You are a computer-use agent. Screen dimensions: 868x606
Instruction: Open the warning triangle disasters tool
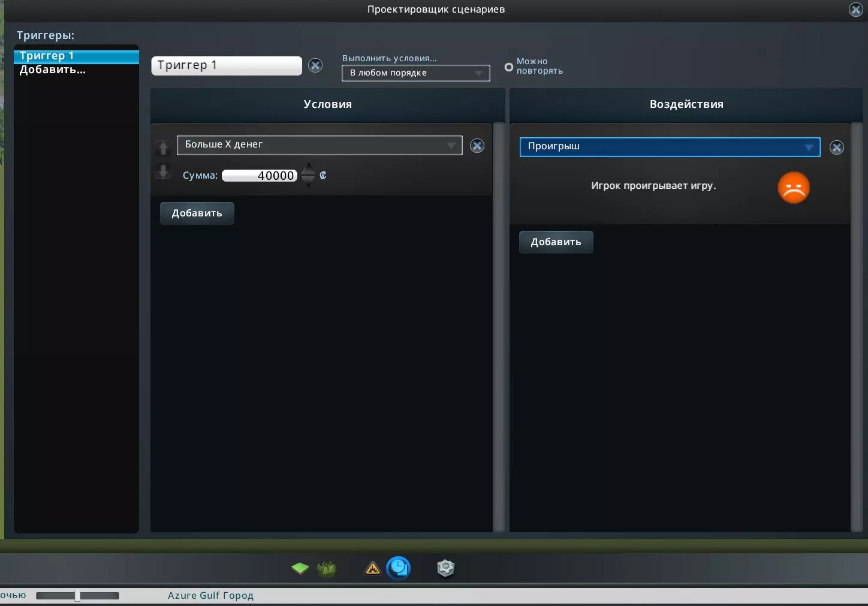373,568
